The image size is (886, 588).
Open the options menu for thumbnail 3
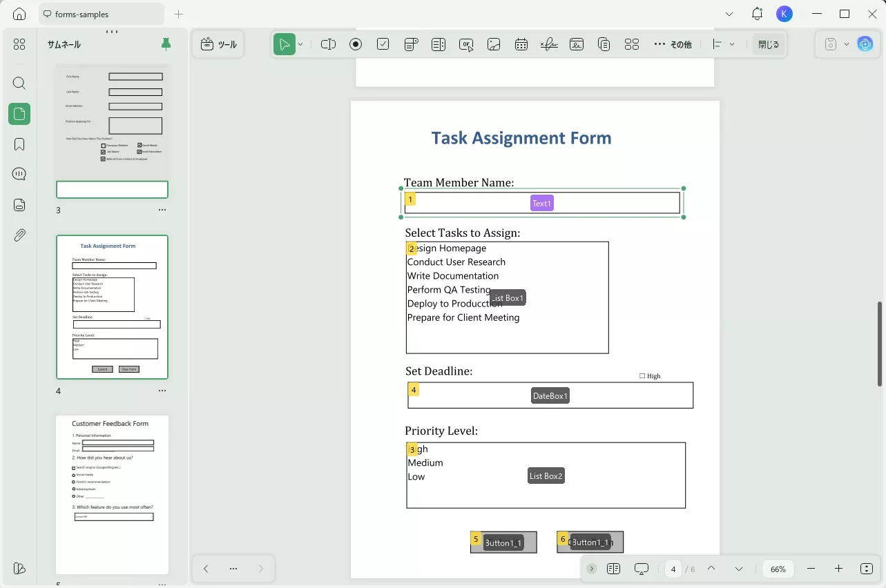162,210
